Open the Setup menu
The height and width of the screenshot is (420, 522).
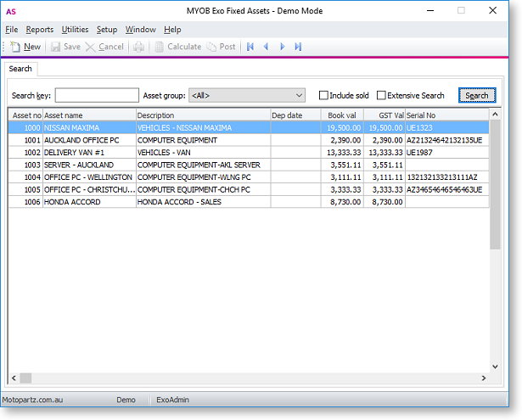click(107, 30)
